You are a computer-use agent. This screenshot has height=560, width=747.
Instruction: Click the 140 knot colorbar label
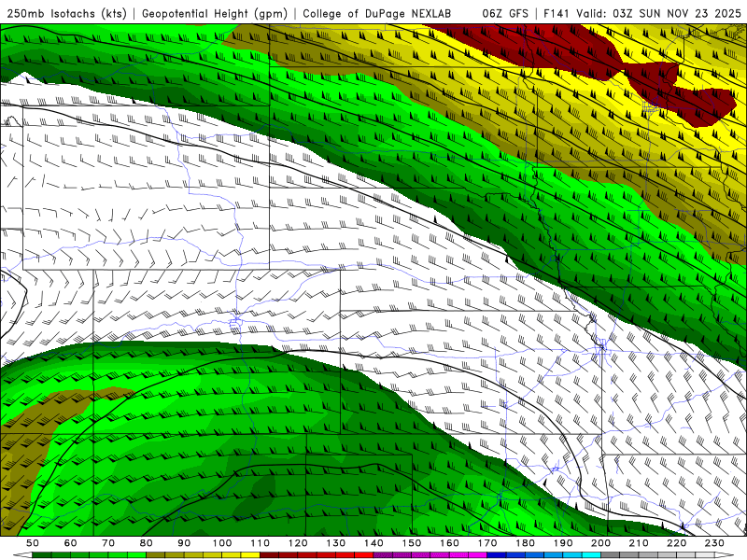(x=373, y=543)
